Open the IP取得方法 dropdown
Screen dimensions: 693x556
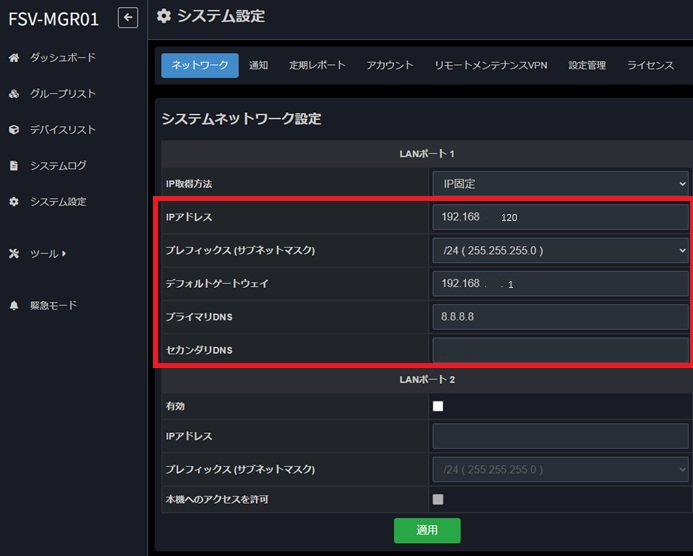pos(560,183)
